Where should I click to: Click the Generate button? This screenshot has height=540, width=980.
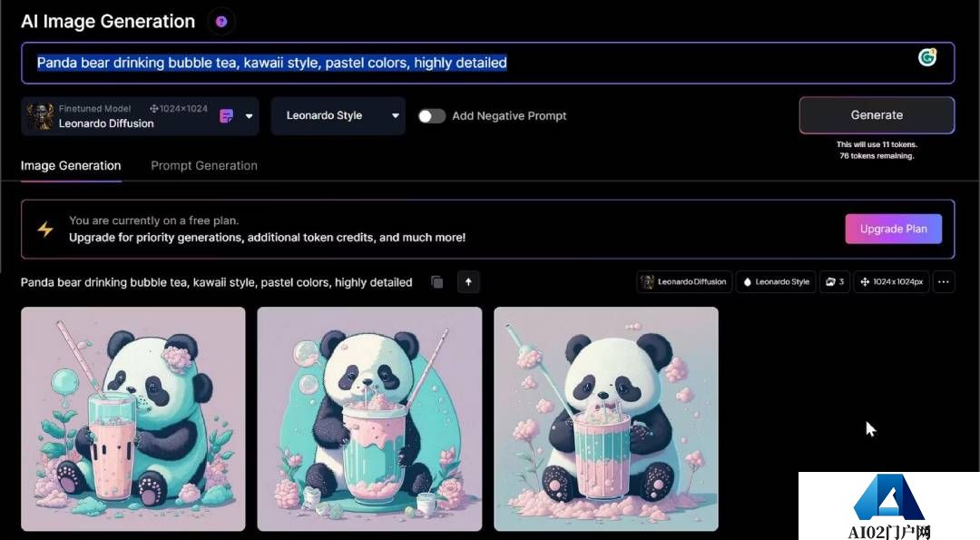pos(876,115)
